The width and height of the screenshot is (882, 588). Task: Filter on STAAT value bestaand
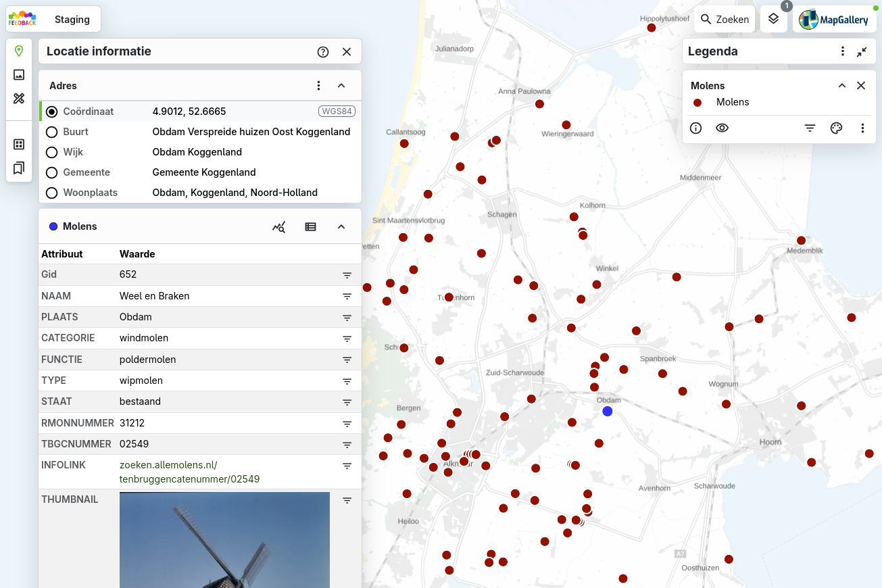347,402
